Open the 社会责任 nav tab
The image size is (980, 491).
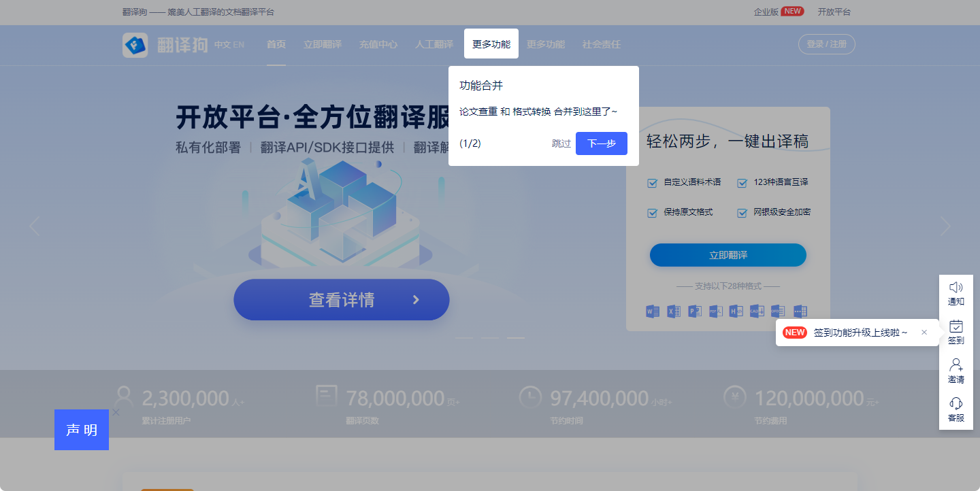tap(602, 44)
